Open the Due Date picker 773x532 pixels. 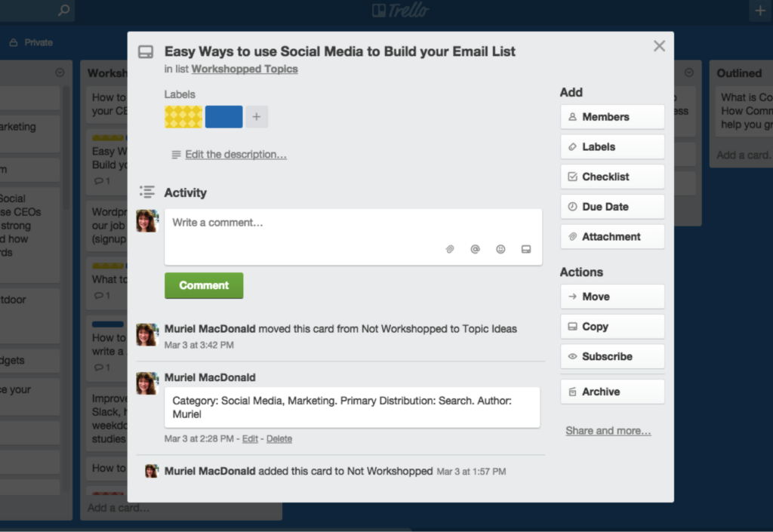[x=612, y=207]
